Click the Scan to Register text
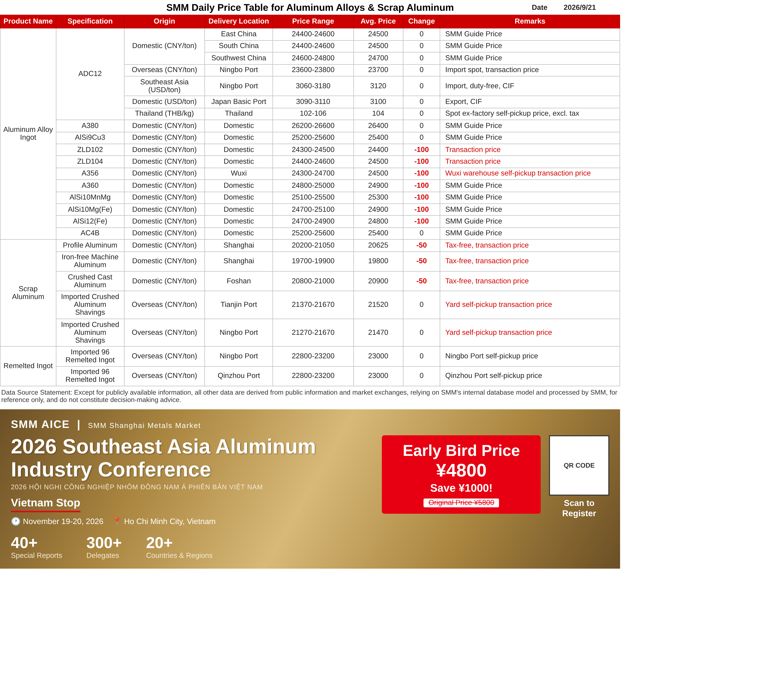Screen dimensions: 774x700 [579, 508]
